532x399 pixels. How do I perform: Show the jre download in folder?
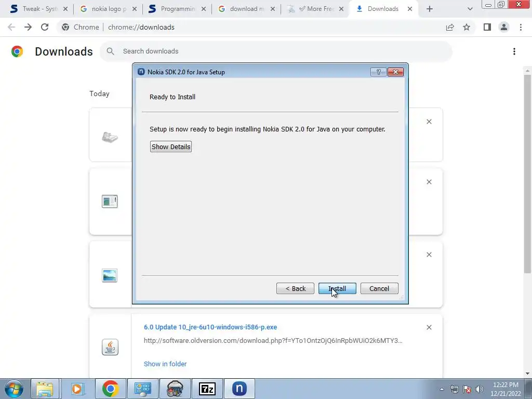click(x=165, y=364)
